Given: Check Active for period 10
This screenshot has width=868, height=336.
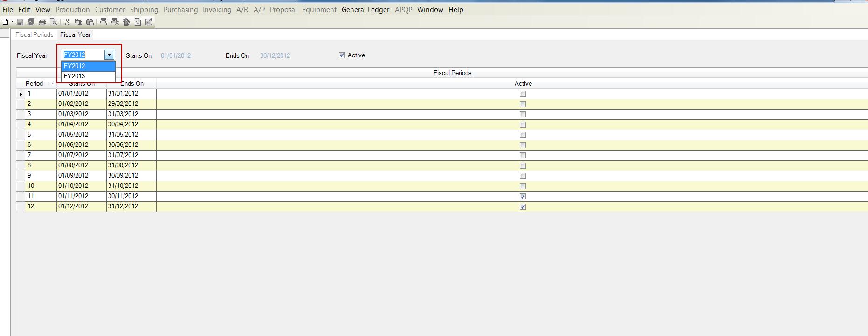Looking at the screenshot, I should click(523, 186).
